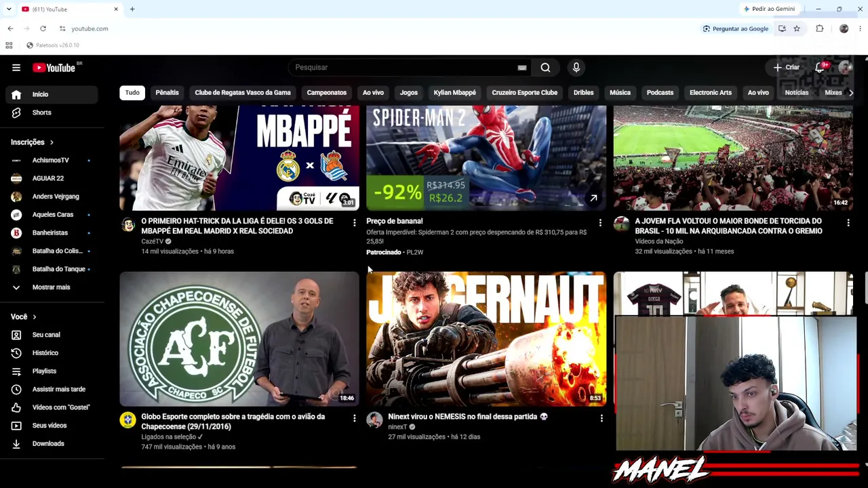Click the YouTube search input field

(403, 68)
